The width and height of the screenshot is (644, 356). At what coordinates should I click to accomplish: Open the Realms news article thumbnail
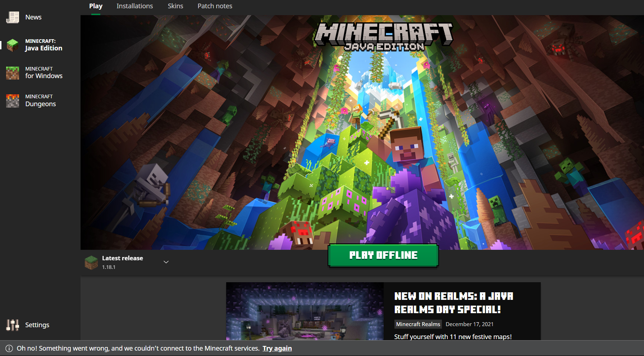[x=305, y=311]
